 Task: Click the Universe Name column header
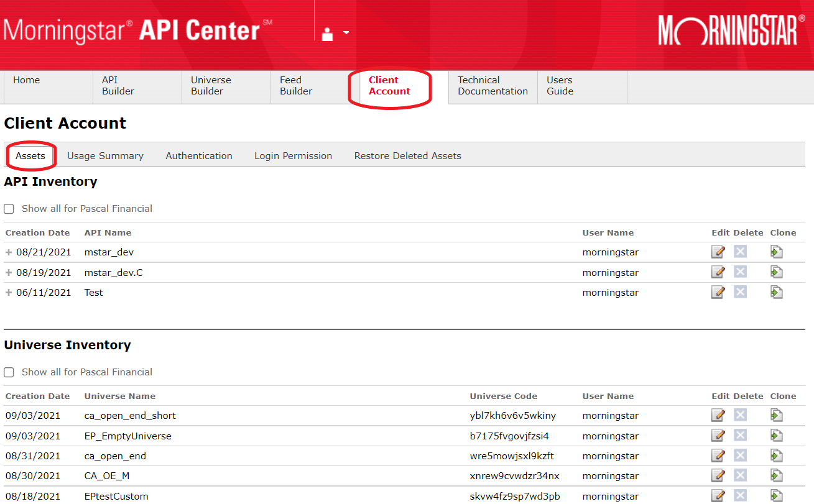(120, 396)
